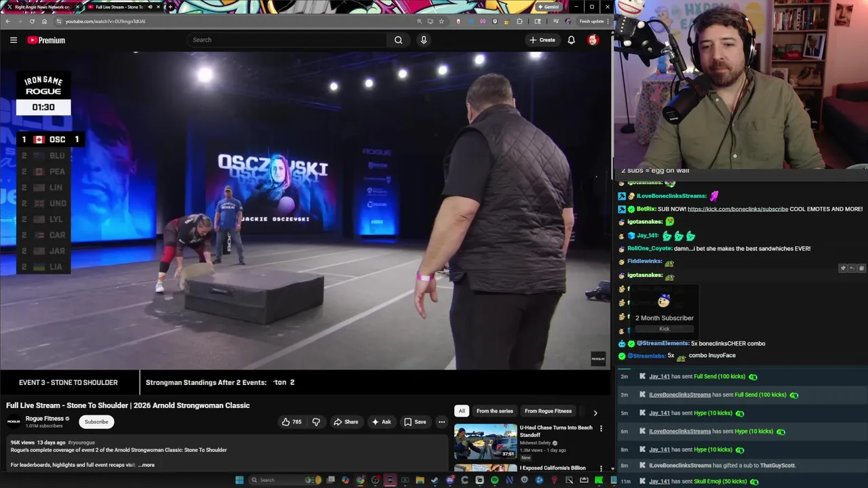Open the U-Haul Chase video thumbnail

pyautogui.click(x=485, y=441)
